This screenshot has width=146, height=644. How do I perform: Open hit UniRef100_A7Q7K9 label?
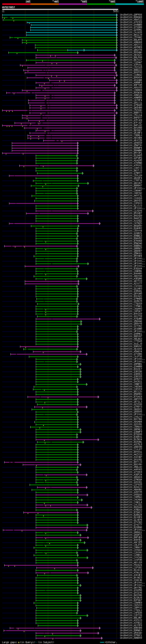coord(131,22)
